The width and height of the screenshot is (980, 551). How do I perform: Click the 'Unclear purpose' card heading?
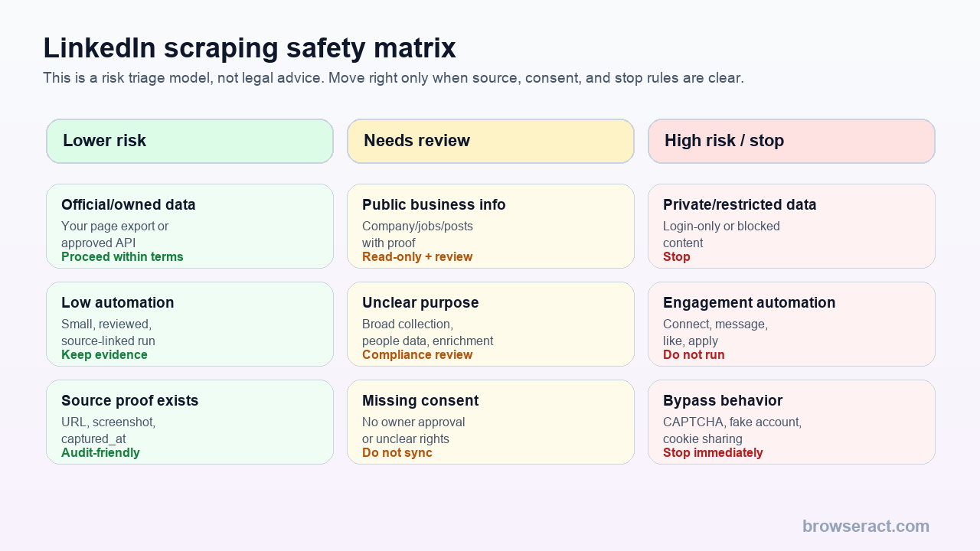pyautogui.click(x=420, y=303)
